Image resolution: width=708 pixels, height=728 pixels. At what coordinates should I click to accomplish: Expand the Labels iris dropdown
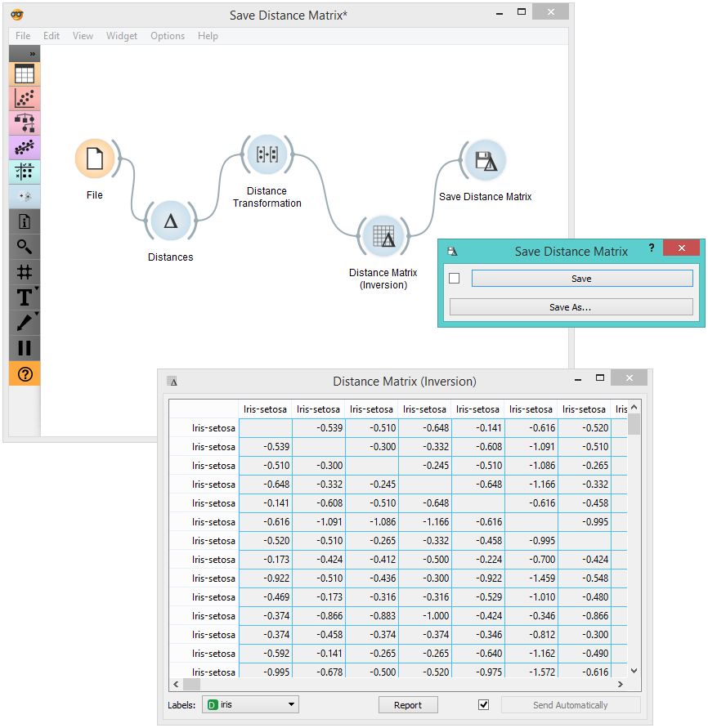[250, 704]
